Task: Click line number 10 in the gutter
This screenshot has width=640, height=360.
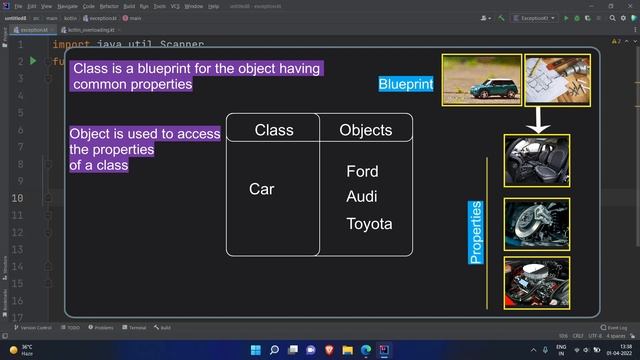Action: tap(17, 198)
